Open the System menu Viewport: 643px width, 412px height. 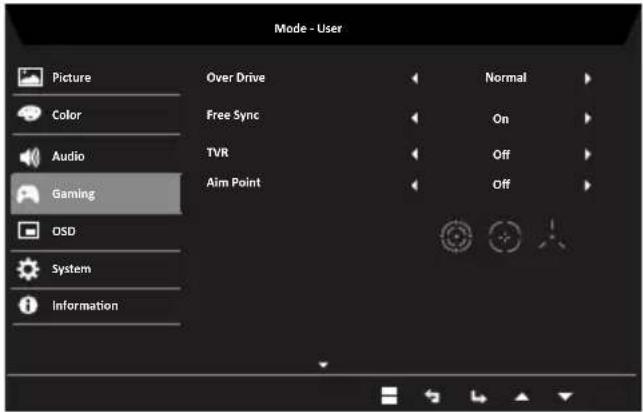(96, 269)
